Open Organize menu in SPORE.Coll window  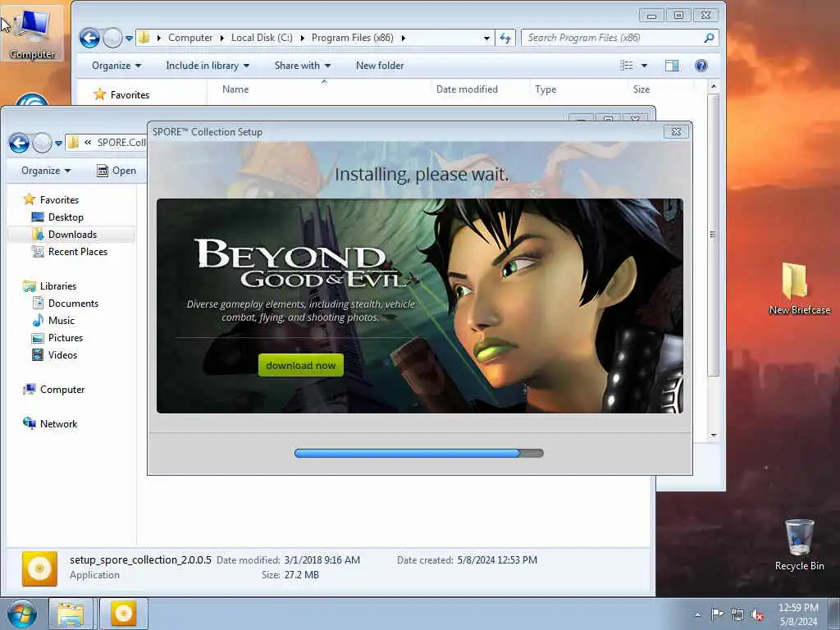click(x=46, y=171)
